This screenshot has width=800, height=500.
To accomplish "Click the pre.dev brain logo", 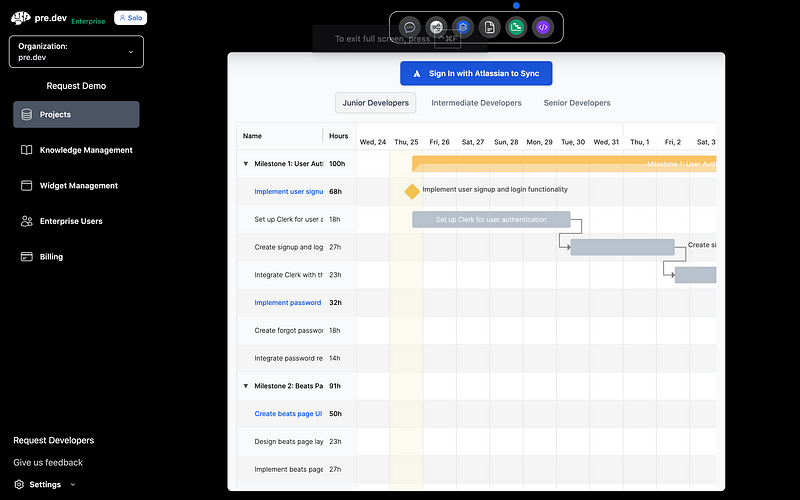I will [21, 18].
